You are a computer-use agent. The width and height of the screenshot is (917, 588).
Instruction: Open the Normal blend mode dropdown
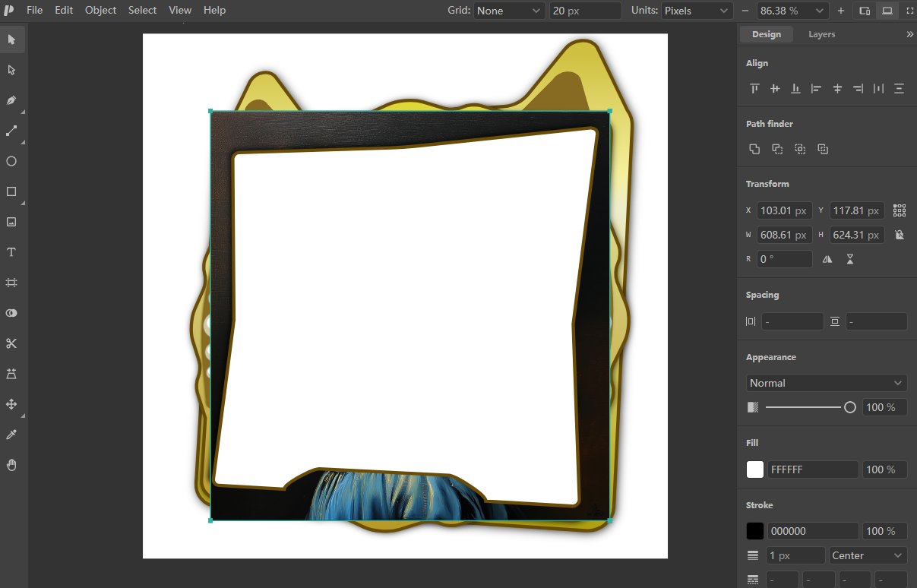pyautogui.click(x=827, y=383)
